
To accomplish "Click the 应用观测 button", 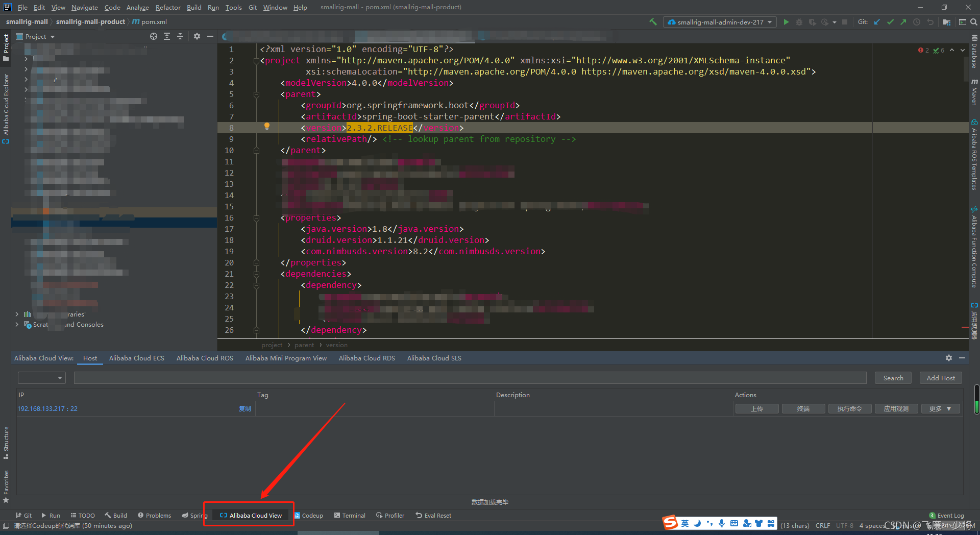I will pos(896,408).
